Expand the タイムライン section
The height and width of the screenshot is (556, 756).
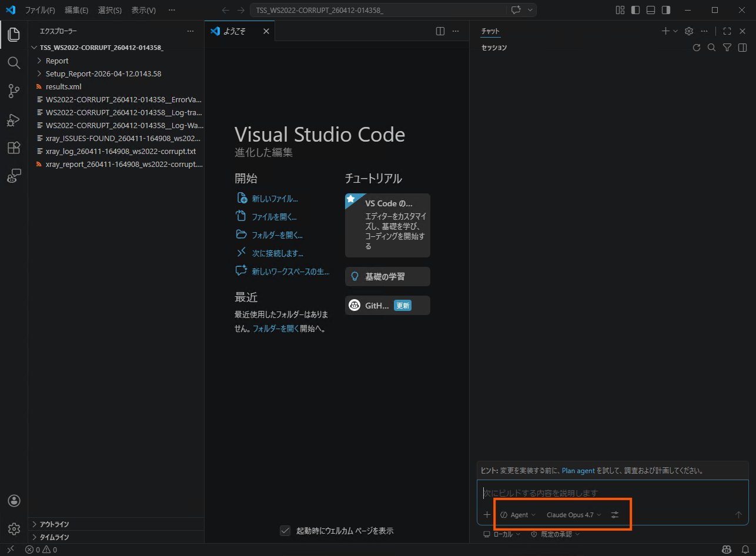(116, 537)
